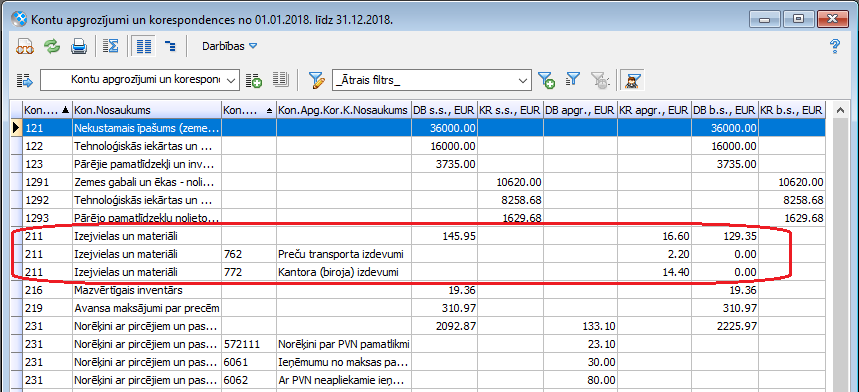Viewport: 859px width, 392px height.
Task: Click the greyed-out clear filter icon
Action: (x=600, y=80)
